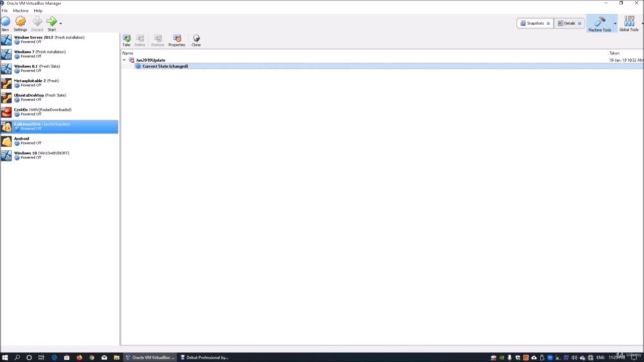Open the Start button dropdown arrow

61,23
